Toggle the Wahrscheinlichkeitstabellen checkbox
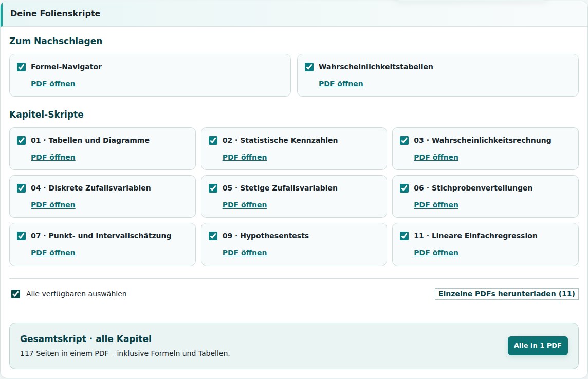 tap(309, 67)
